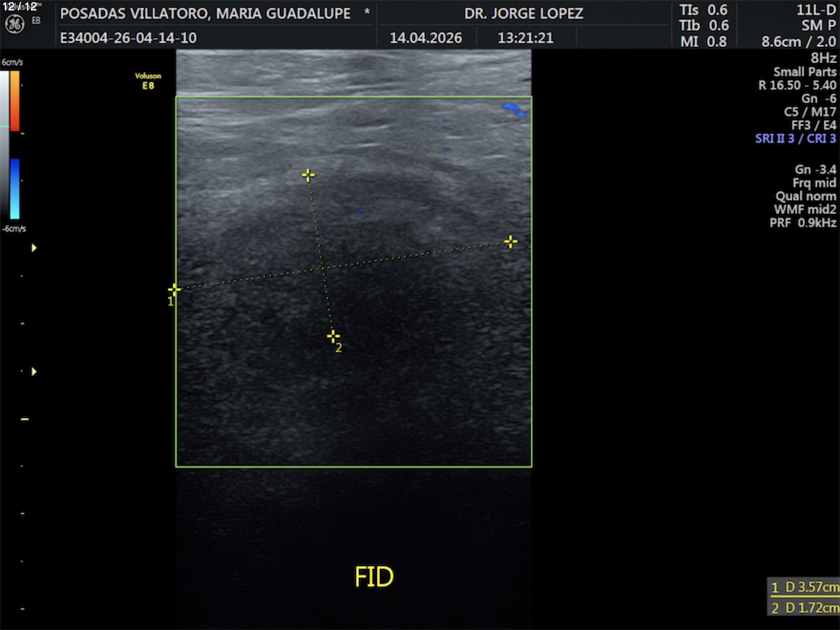Image resolution: width=840 pixels, height=630 pixels.
Task: Click the red-orange positive velocity color bar
Action: click(x=15, y=100)
